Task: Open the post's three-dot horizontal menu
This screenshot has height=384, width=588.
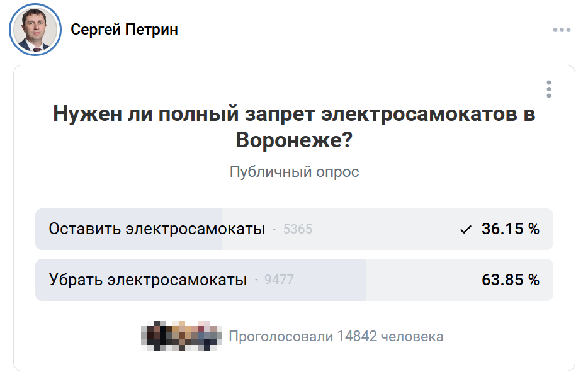Action: coord(561,30)
